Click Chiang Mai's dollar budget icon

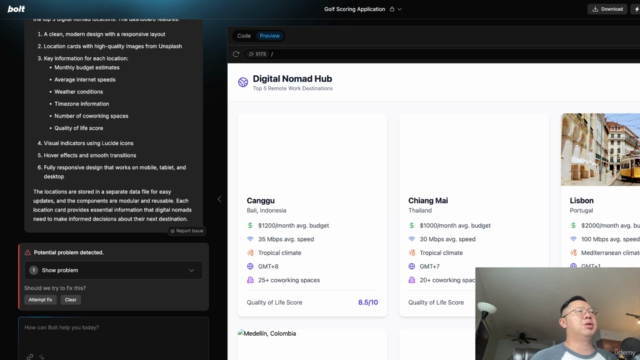coord(411,225)
